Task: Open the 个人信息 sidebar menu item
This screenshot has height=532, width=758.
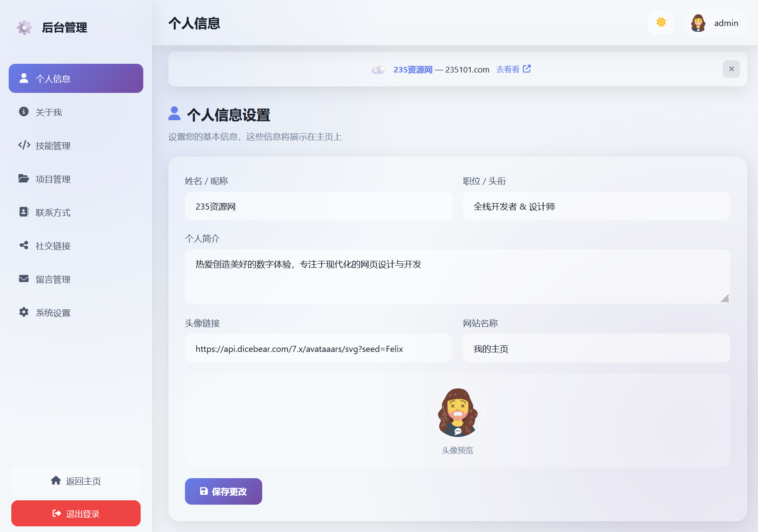Action: pos(76,79)
